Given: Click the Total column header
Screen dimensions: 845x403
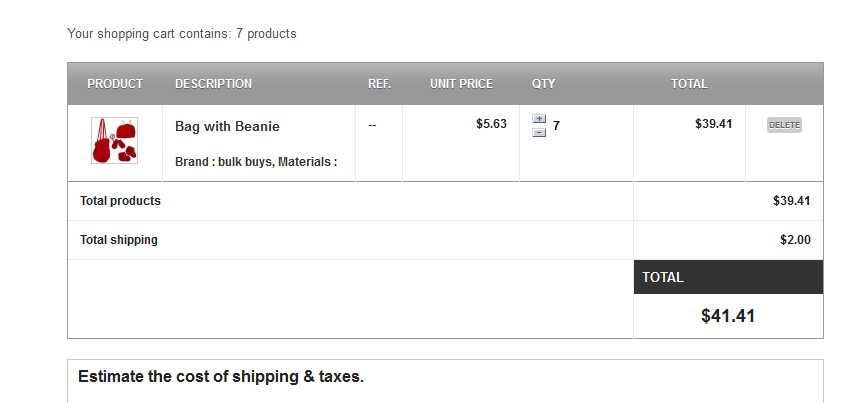Looking at the screenshot, I should pos(689,84).
